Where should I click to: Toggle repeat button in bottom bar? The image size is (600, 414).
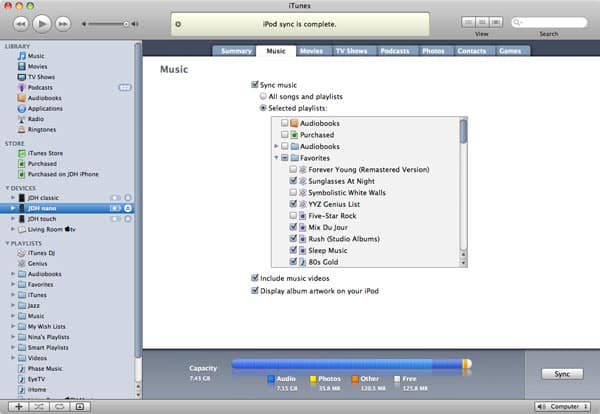[59, 407]
